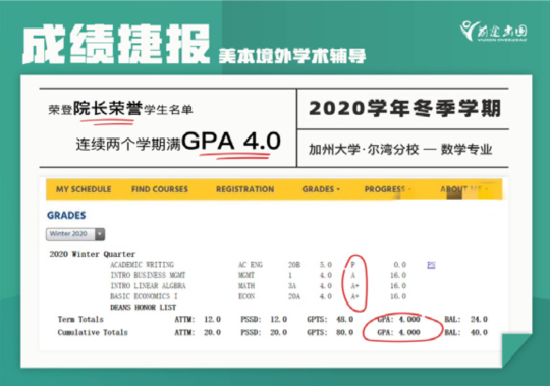Image resolution: width=550 pixels, height=386 pixels.
Task: Click the Term Totals ATTM 12.0 value
Action: coord(213,319)
